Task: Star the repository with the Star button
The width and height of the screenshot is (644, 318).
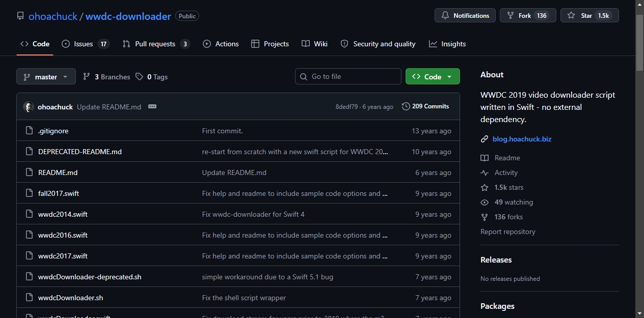Action: click(x=589, y=16)
